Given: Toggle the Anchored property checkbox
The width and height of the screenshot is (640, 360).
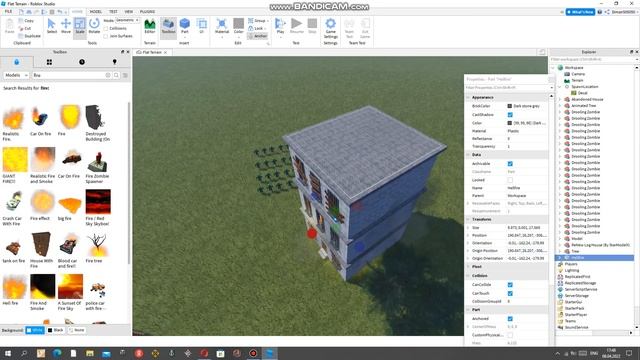Looking at the screenshot, I should [510, 318].
